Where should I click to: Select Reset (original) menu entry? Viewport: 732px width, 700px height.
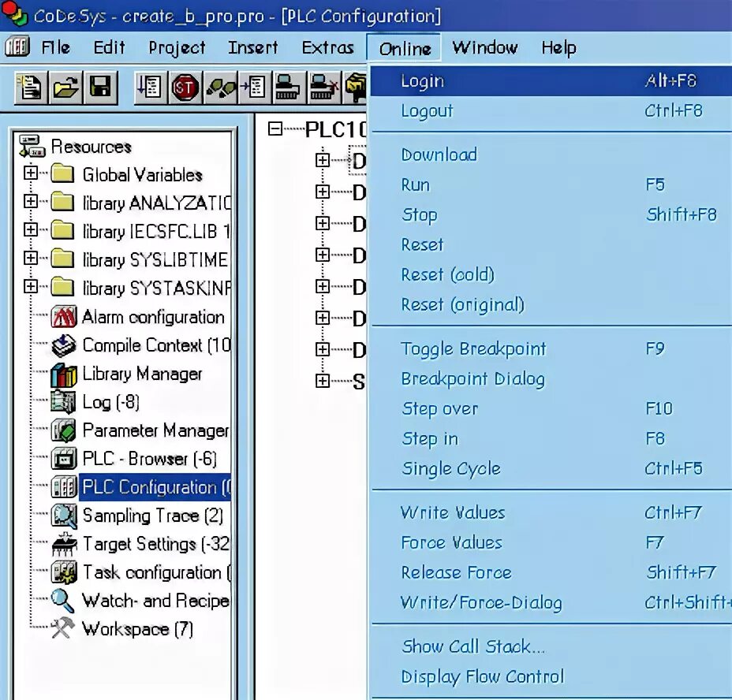click(x=551, y=304)
